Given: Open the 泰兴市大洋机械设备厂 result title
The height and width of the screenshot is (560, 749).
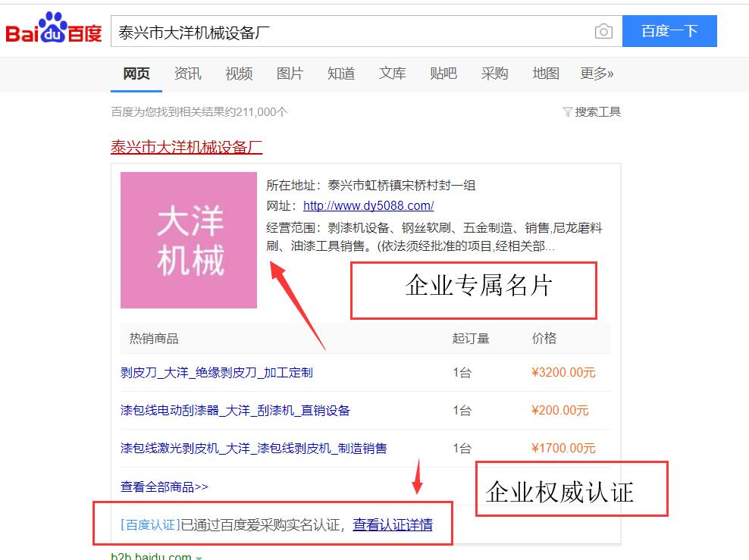Looking at the screenshot, I should pos(186,147).
